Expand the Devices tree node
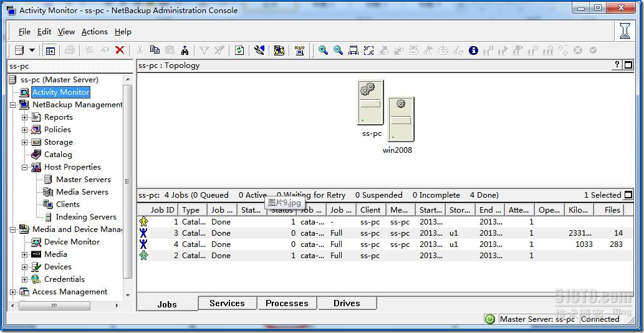 pyautogui.click(x=25, y=268)
